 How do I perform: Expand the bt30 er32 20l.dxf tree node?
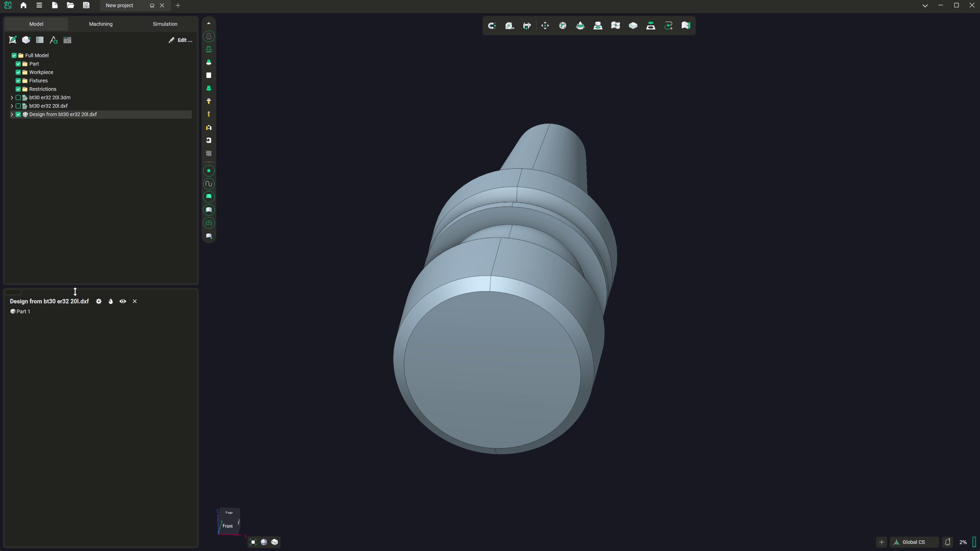(12, 106)
